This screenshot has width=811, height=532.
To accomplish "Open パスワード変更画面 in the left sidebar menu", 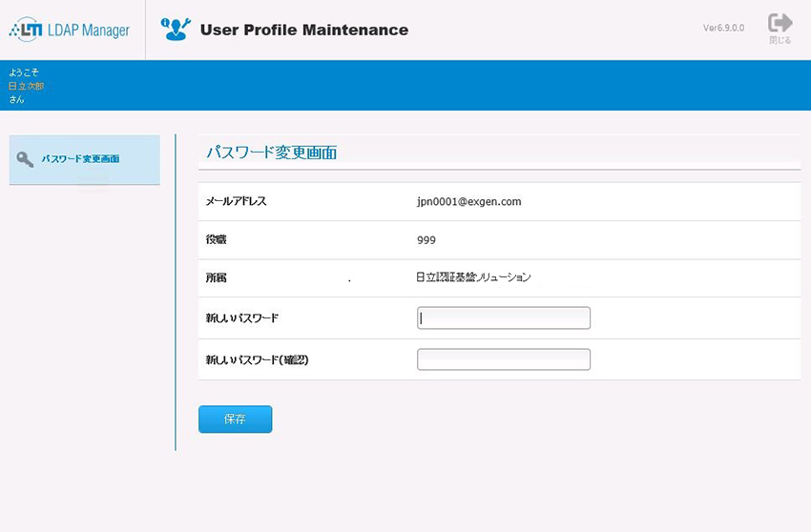I will click(x=80, y=159).
